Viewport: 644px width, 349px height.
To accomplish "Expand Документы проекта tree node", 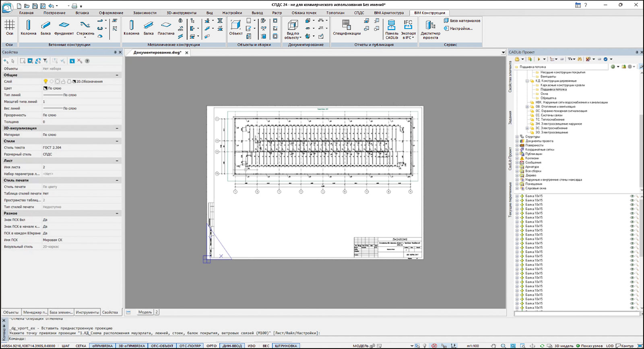I will [517, 141].
